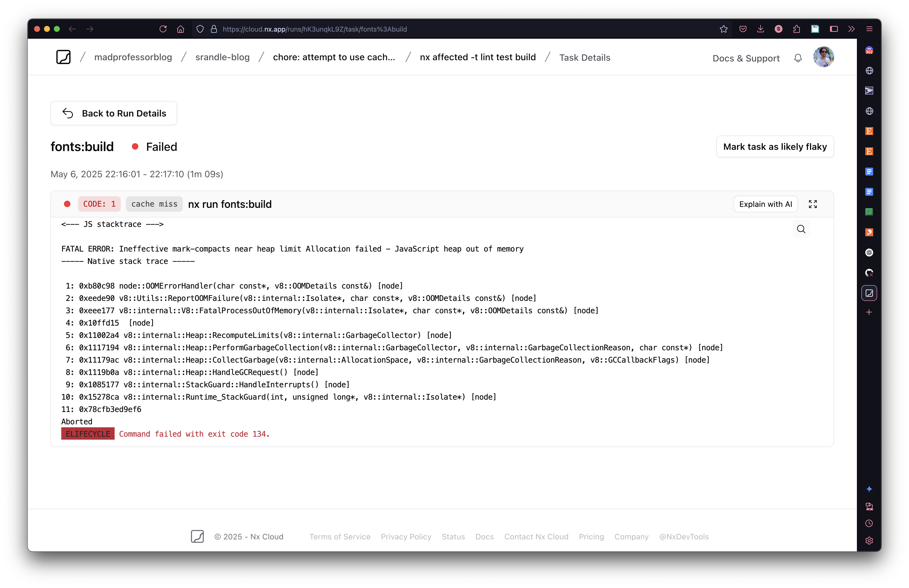Open @NxDevTools footer link
Screen dimensions: 909x588
click(684, 536)
